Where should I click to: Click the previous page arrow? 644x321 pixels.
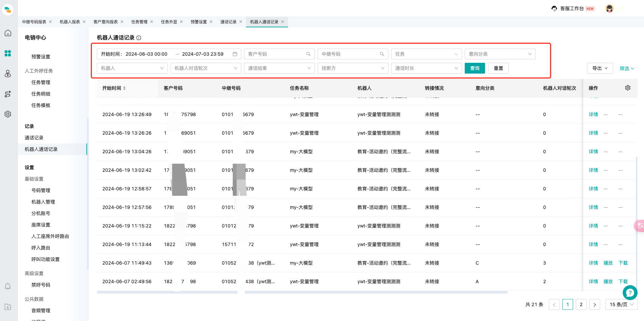(x=554, y=304)
